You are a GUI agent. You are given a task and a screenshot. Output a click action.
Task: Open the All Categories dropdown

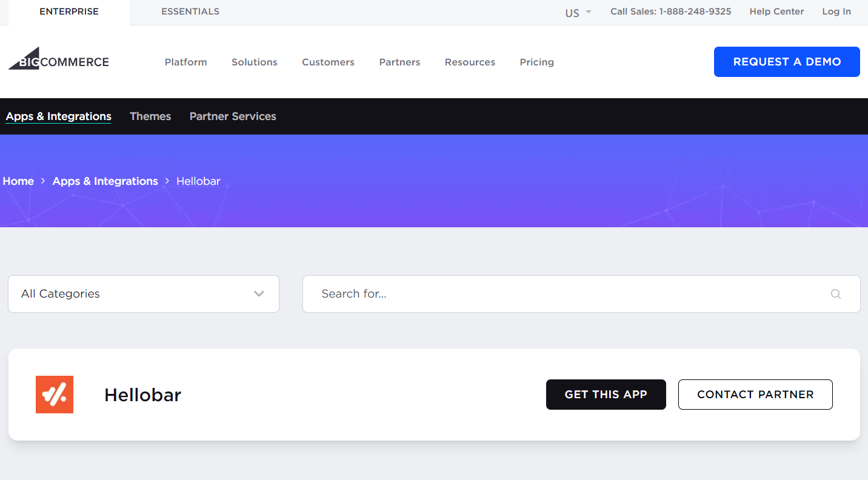click(143, 293)
